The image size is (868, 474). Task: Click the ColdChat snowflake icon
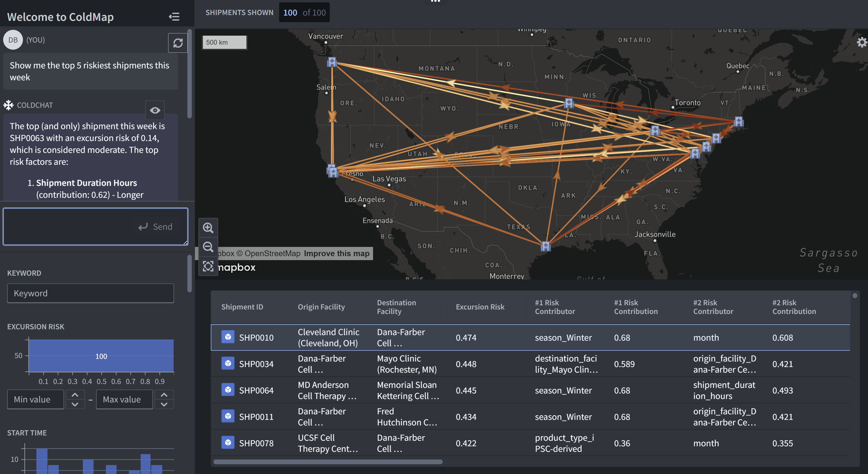coord(8,105)
